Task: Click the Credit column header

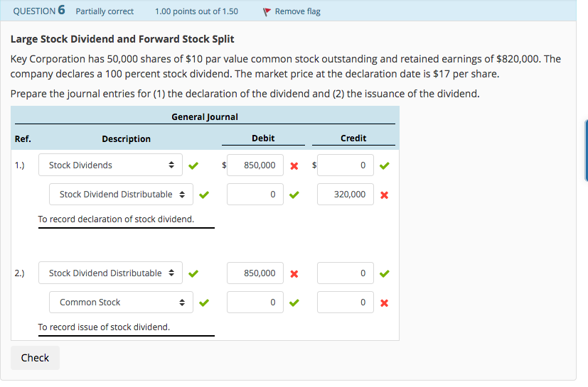Action: click(353, 138)
